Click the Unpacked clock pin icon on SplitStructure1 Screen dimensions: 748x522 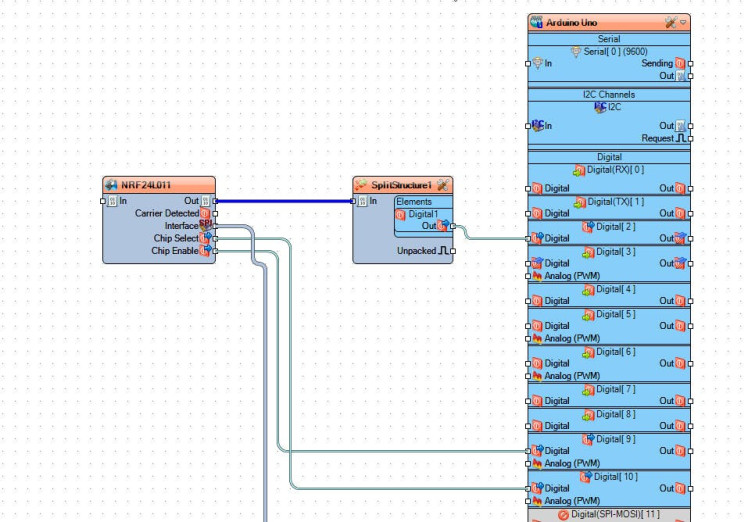pos(443,251)
